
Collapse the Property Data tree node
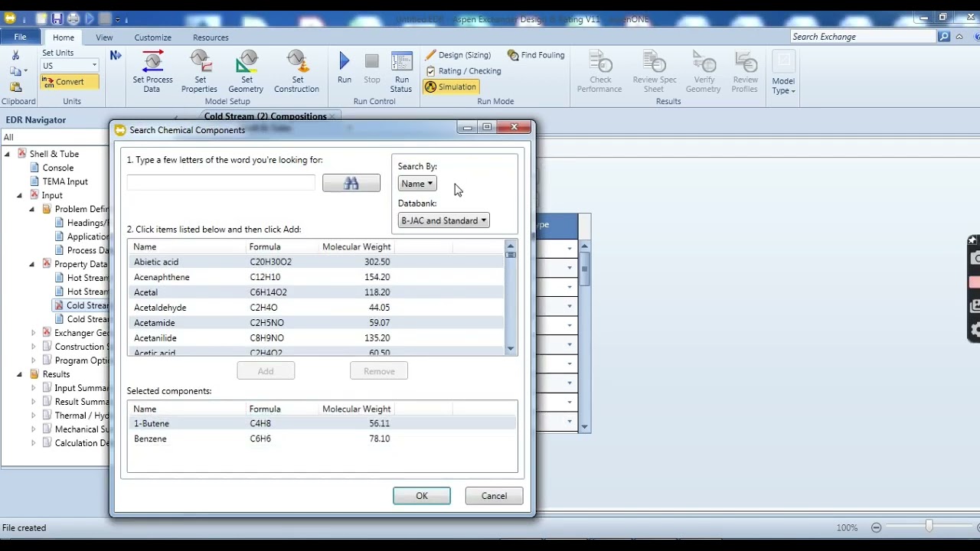[x=32, y=264]
